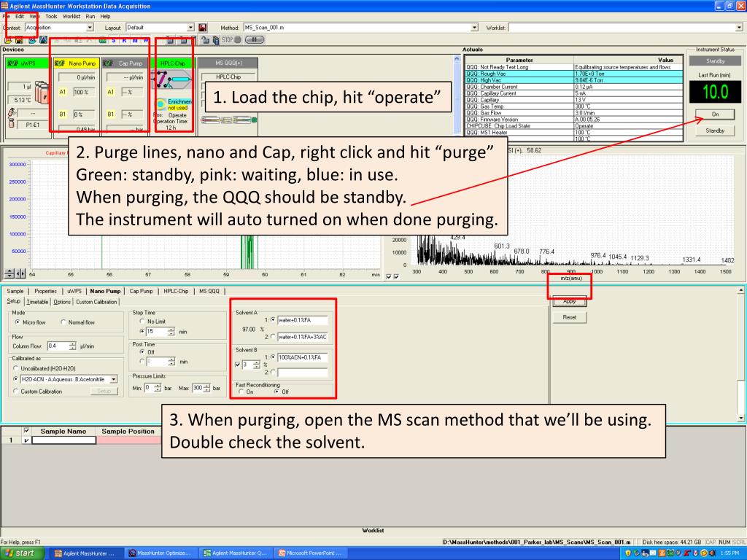This screenshot has height=560, width=747.
Task: Open Microsoft PowerPoint taskbar item
Action: point(311,553)
